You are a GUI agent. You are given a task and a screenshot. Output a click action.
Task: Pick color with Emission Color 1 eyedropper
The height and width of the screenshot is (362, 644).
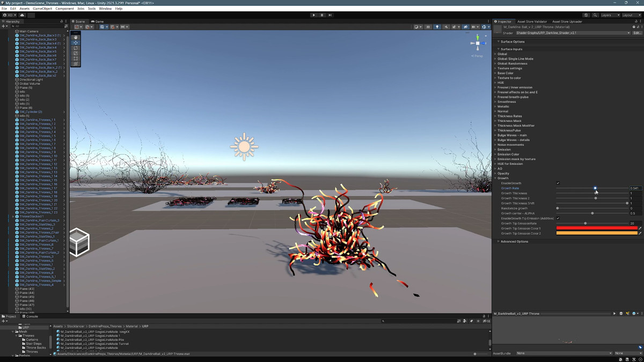tap(640, 228)
